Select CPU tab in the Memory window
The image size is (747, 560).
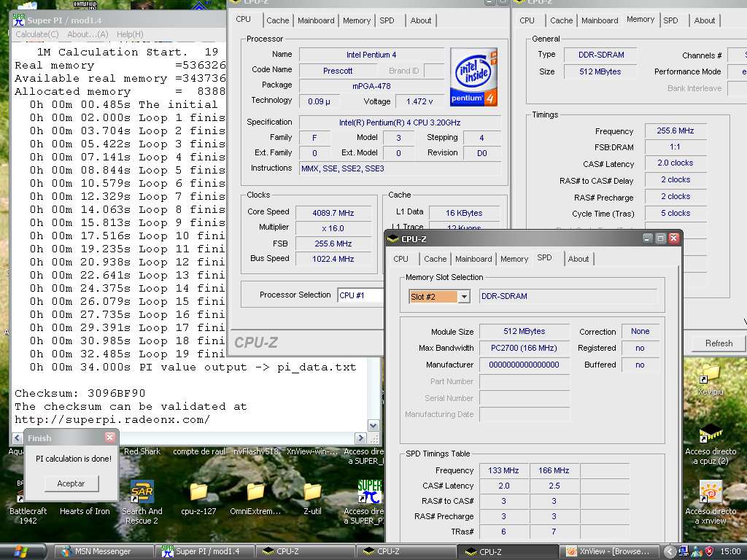[527, 20]
